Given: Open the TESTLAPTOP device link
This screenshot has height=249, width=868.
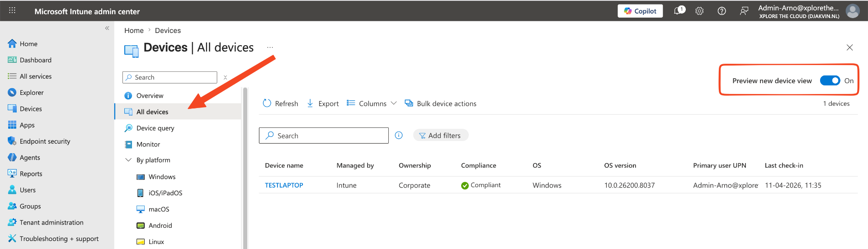Looking at the screenshot, I should click(x=284, y=185).
